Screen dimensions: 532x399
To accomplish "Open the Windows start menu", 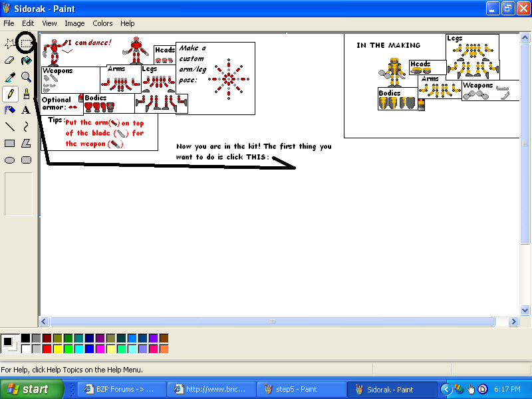I will point(32,389).
